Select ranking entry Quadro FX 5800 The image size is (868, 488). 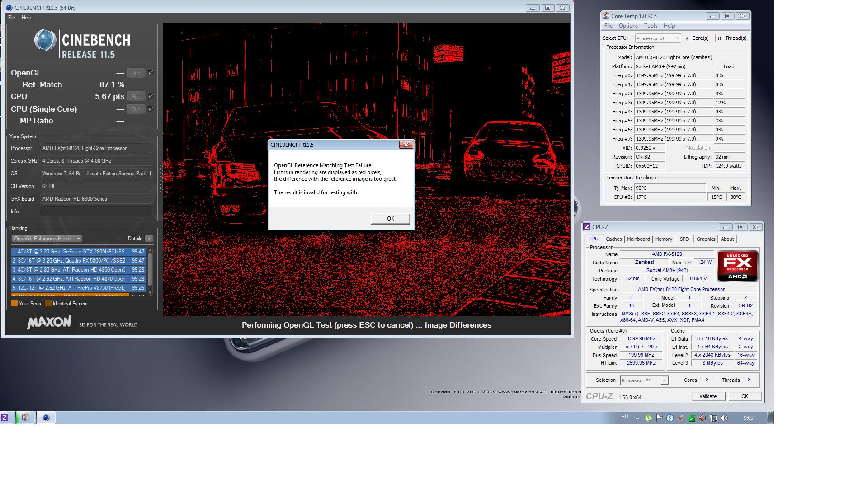click(x=79, y=261)
